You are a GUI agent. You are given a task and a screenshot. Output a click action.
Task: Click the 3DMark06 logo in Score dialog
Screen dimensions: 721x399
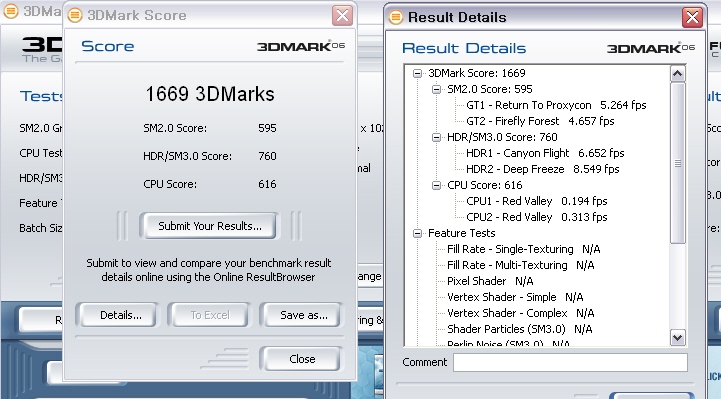coord(301,46)
